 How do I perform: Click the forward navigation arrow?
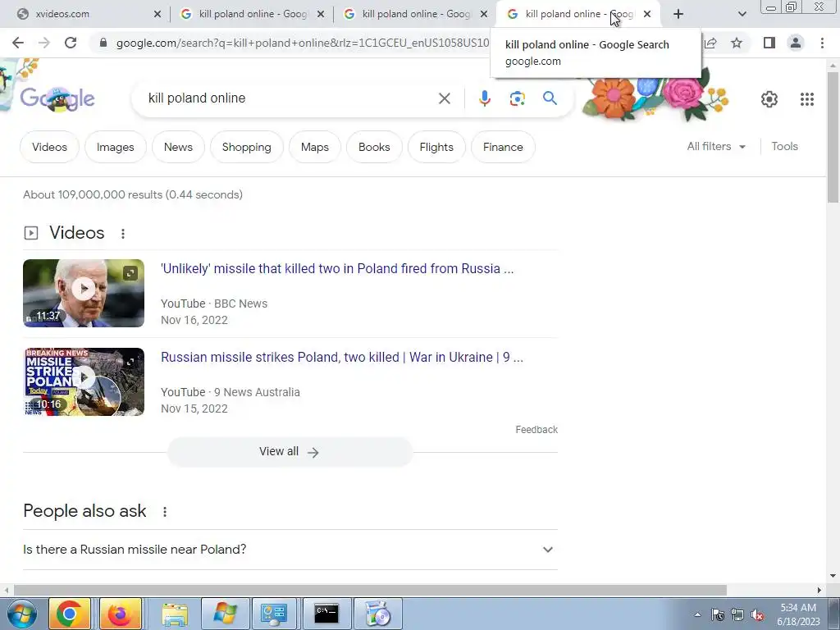click(44, 43)
